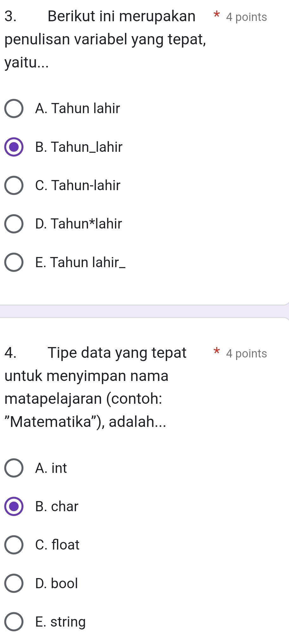Select radio option A. Tahun lahir

(x=14, y=109)
